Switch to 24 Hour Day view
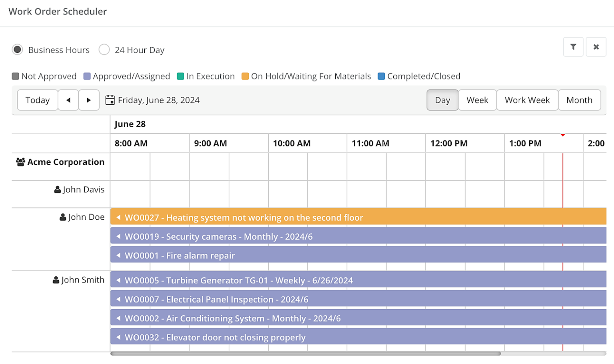 [104, 50]
